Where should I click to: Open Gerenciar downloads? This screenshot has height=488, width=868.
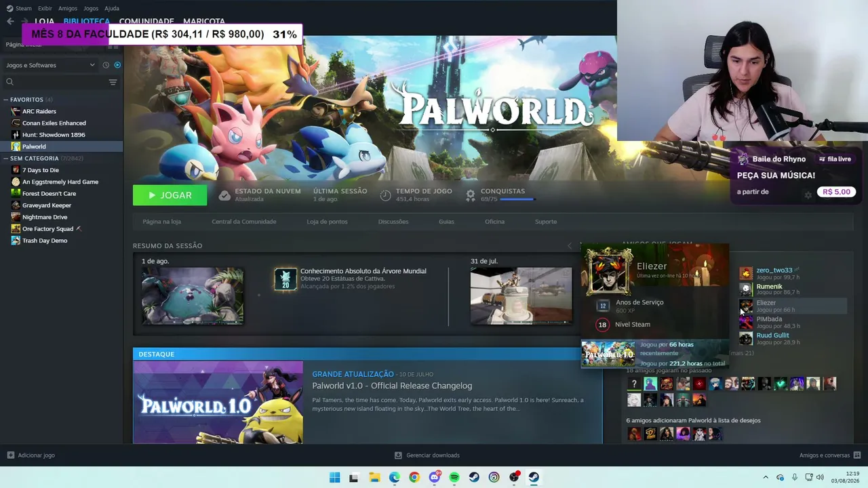(427, 455)
